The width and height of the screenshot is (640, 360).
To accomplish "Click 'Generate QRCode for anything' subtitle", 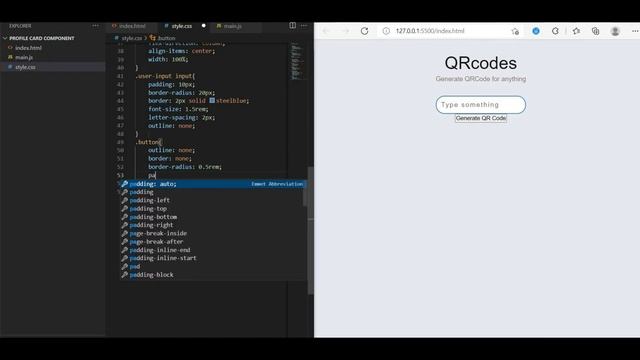I will point(480,79).
